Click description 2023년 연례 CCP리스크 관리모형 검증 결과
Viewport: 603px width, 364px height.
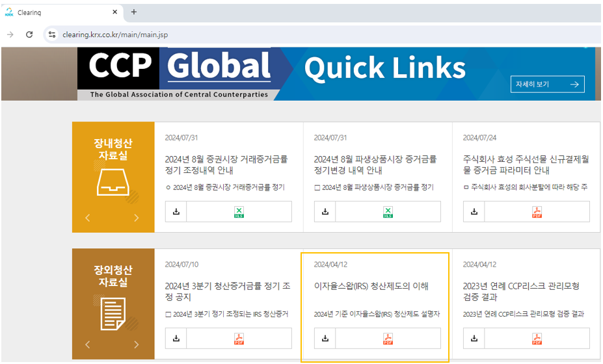pos(524,314)
